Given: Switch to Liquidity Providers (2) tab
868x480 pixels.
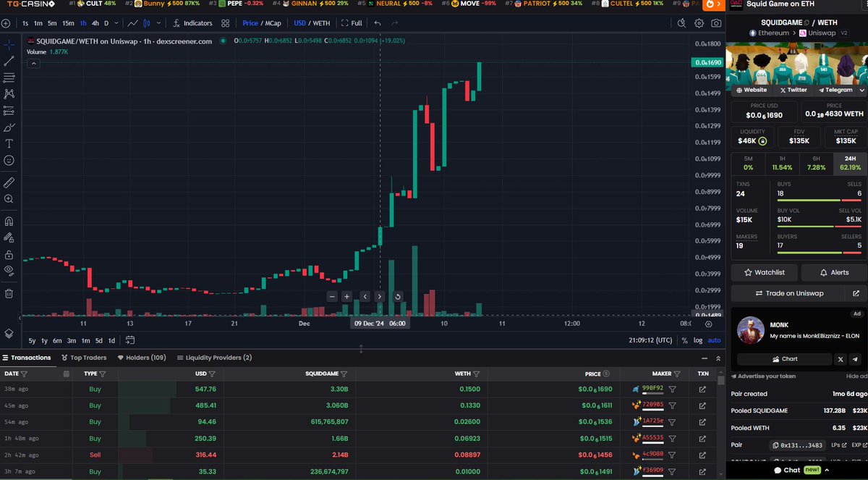Looking at the screenshot, I should click(214, 358).
